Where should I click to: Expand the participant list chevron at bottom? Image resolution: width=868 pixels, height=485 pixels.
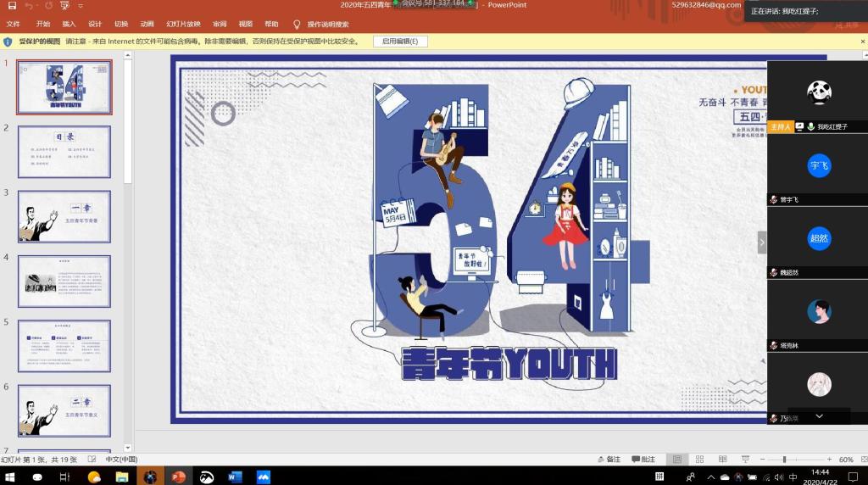819,416
